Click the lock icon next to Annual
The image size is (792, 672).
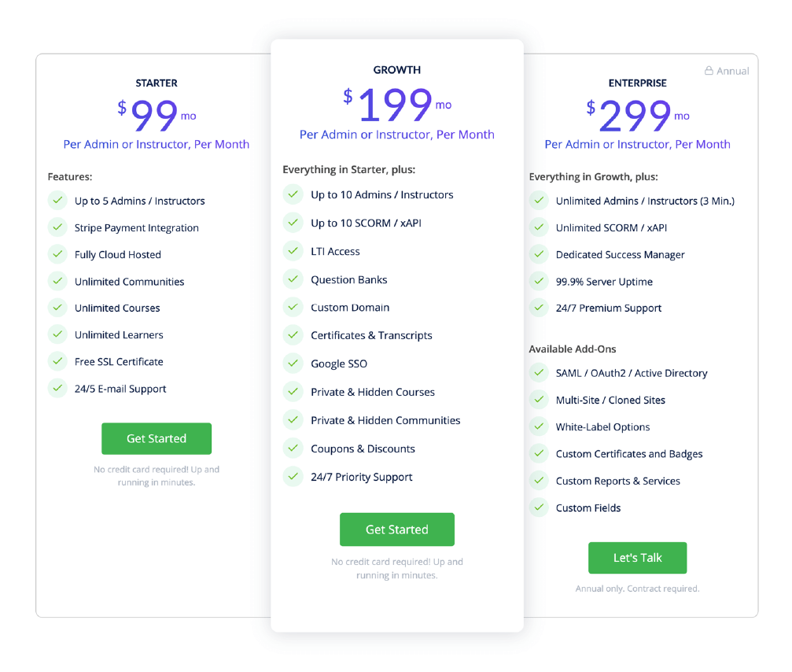pos(709,71)
